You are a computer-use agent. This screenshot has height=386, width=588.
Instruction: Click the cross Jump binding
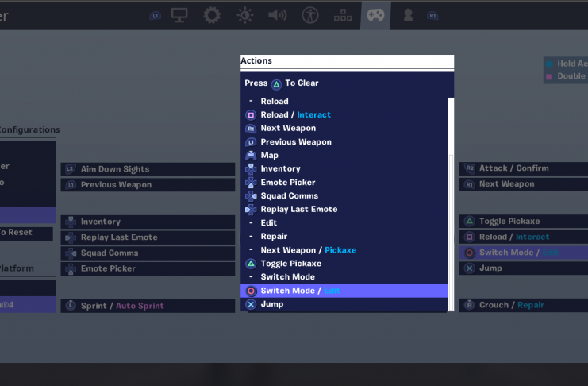(x=524, y=268)
